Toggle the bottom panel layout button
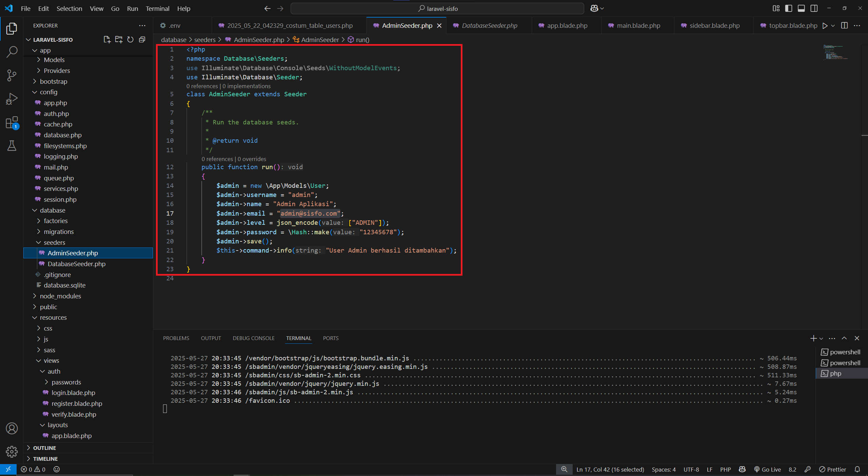868x476 pixels. click(801, 8)
